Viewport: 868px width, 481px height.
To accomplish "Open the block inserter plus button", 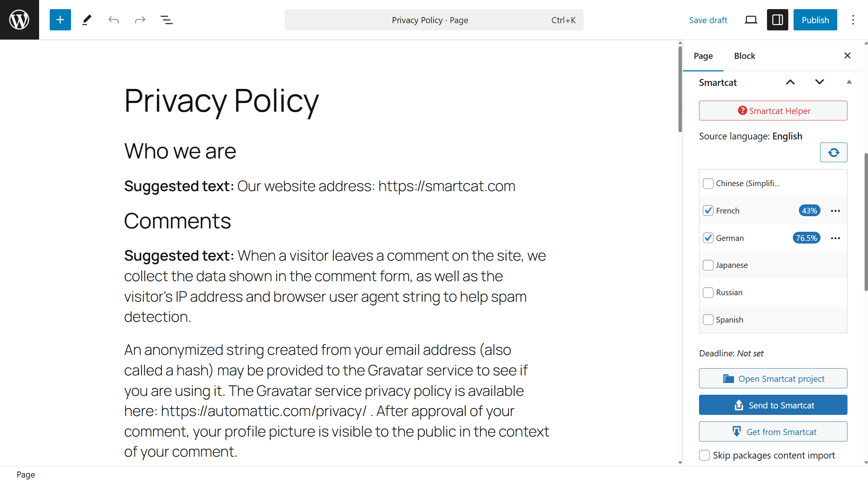I will point(60,20).
